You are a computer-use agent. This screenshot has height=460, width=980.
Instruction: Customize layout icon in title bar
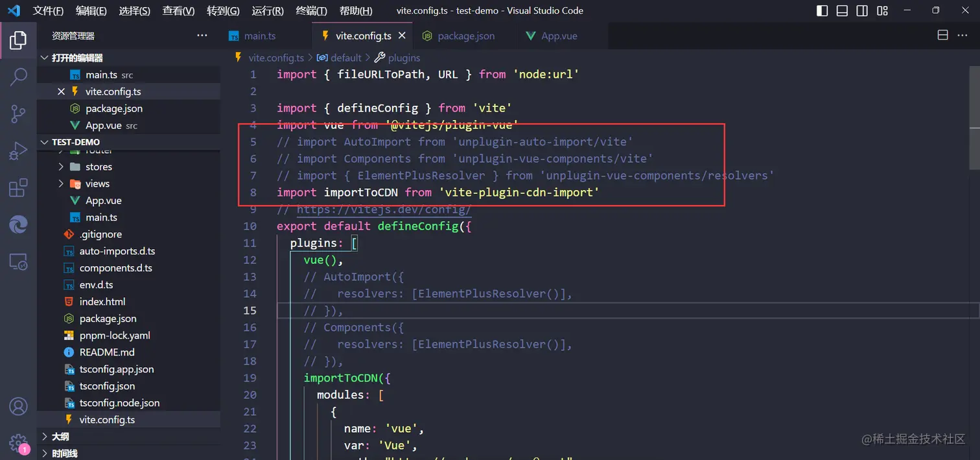point(882,10)
